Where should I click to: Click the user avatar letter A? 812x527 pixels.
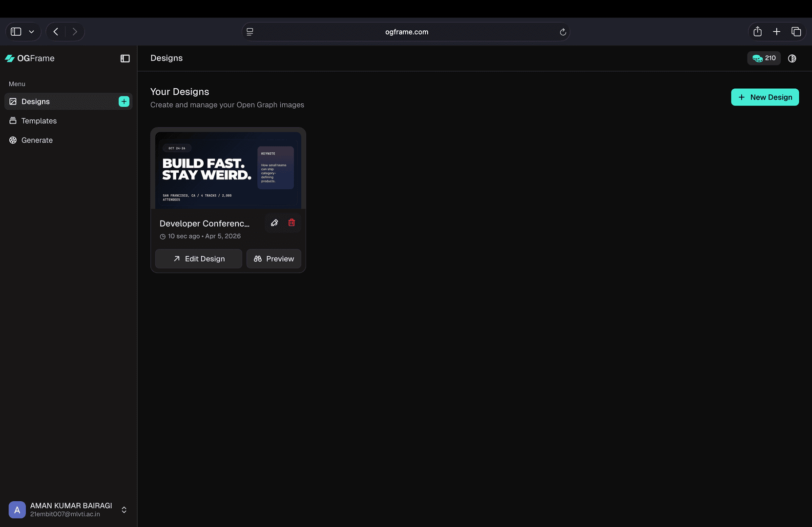(x=17, y=510)
